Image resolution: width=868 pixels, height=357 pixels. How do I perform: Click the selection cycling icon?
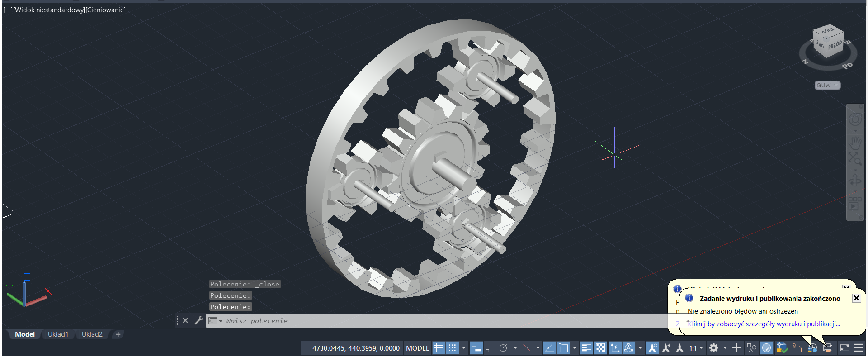615,348
